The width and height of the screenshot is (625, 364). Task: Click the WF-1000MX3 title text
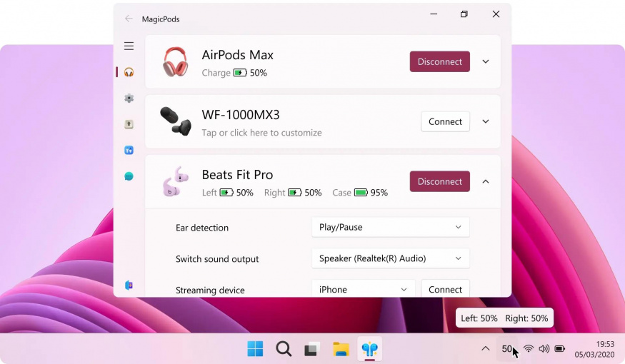point(241,115)
